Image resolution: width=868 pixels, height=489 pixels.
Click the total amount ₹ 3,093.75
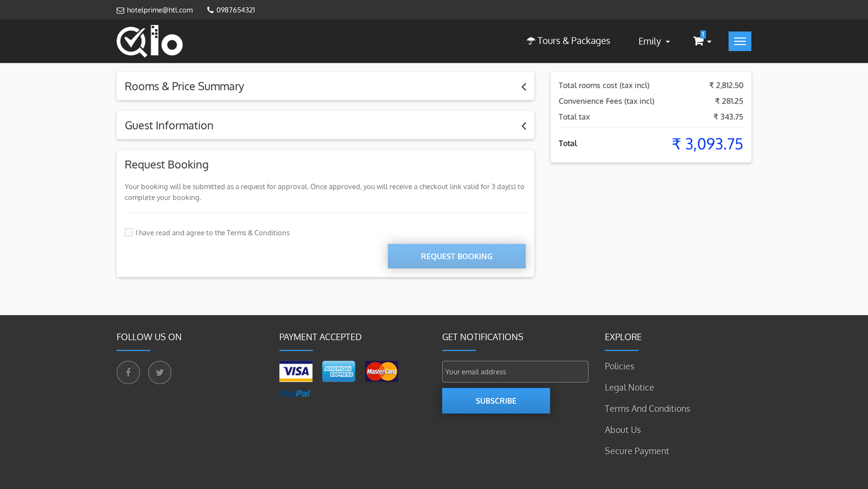tap(707, 144)
